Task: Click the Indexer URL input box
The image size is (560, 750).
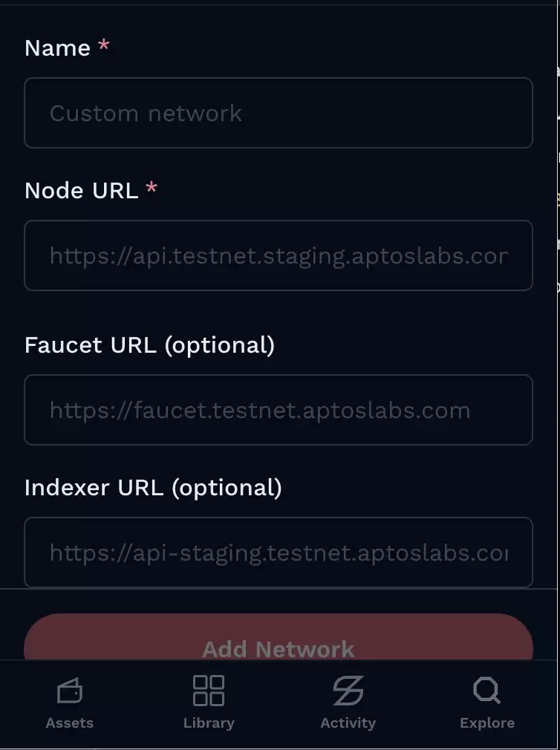Action: [279, 552]
